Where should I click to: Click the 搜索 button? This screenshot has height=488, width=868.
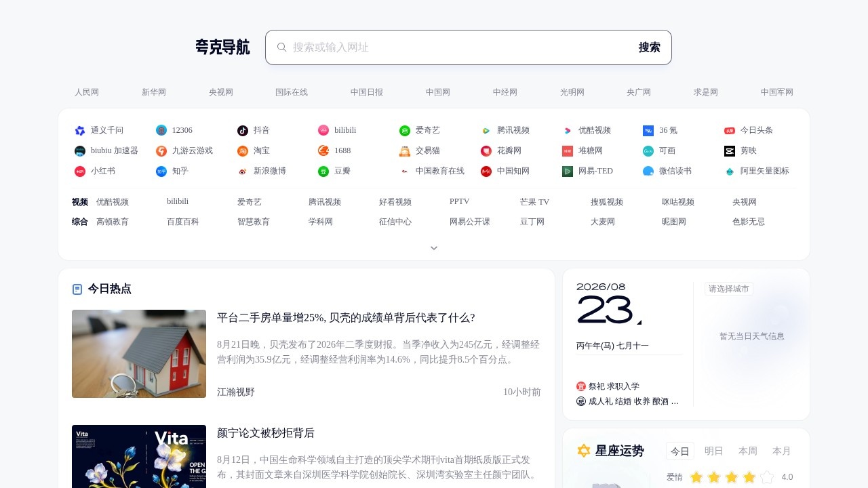pos(649,47)
